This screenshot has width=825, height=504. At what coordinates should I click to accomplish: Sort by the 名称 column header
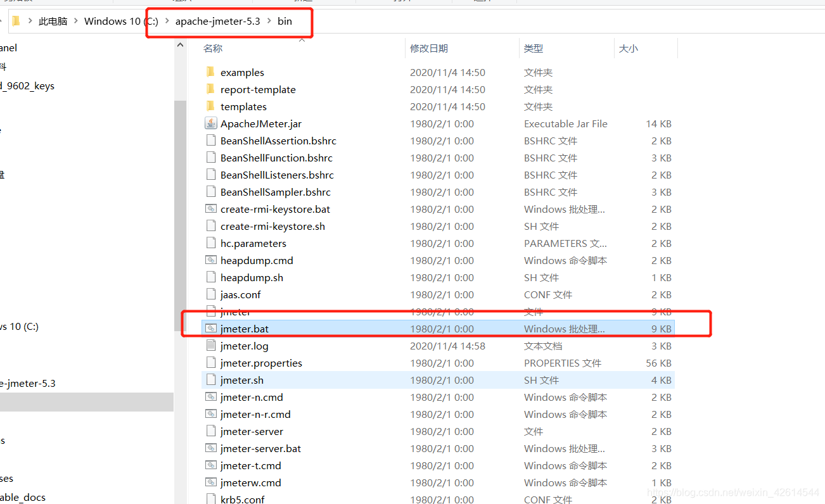213,48
